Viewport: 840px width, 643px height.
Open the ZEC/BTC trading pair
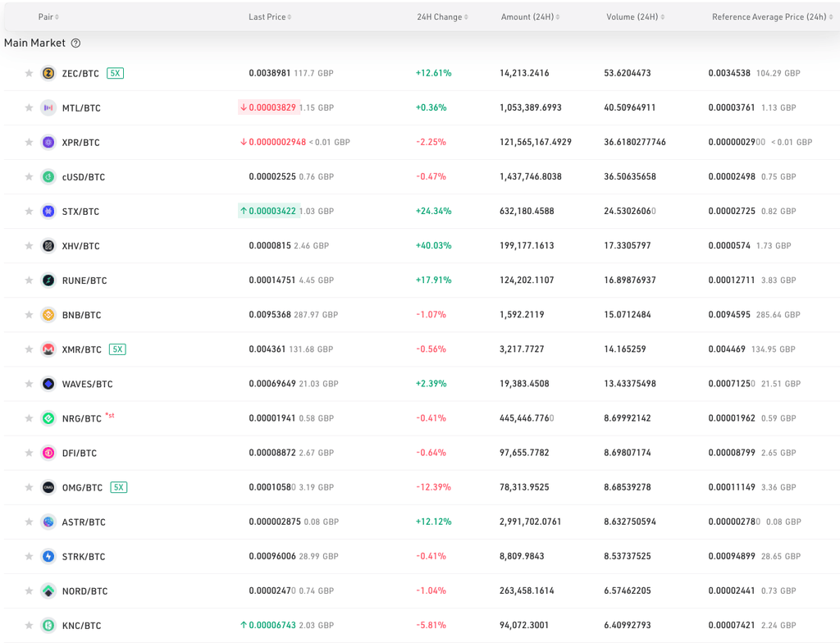pyautogui.click(x=80, y=74)
